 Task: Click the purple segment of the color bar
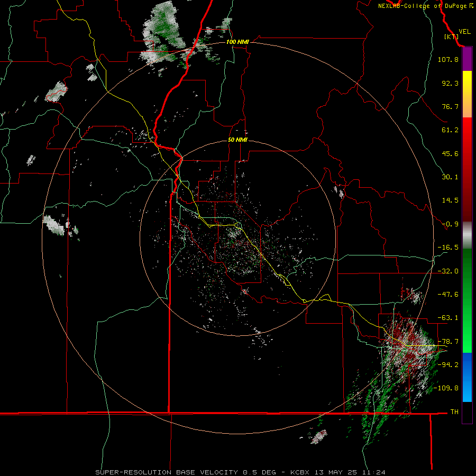click(467, 59)
